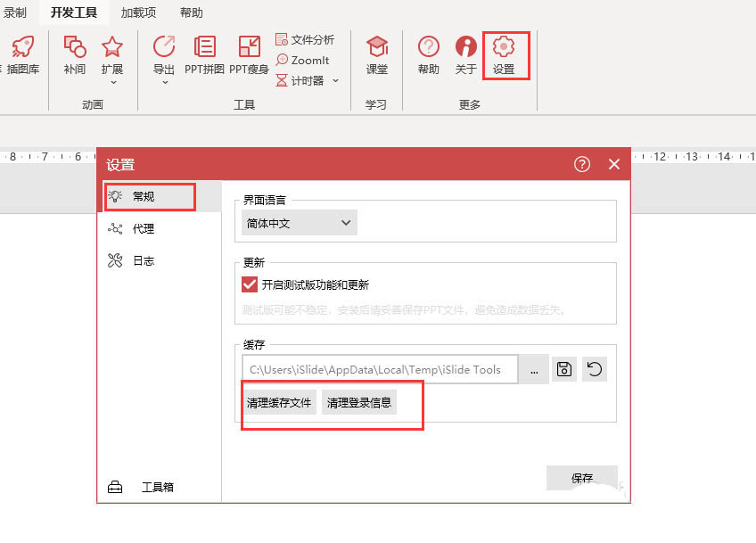
Task: Reset cache path with undo arrow icon
Action: [595, 369]
